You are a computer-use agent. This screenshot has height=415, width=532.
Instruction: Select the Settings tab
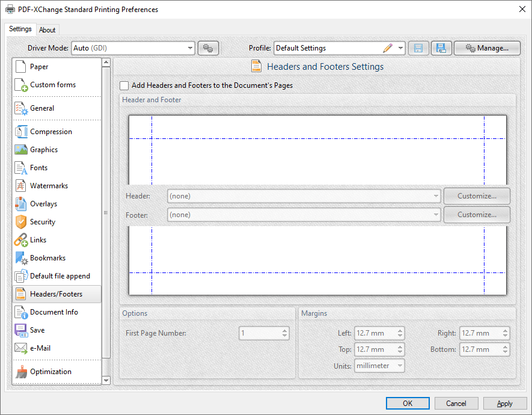tap(20, 28)
